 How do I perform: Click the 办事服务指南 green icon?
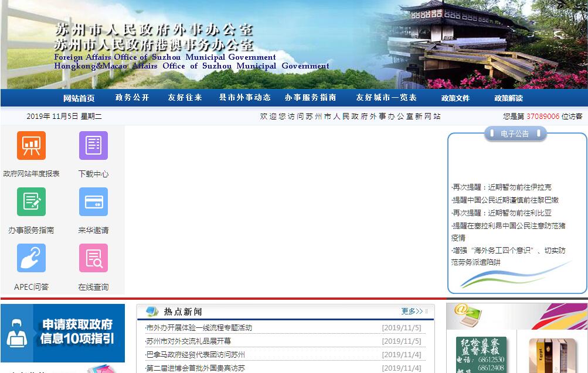tap(31, 202)
